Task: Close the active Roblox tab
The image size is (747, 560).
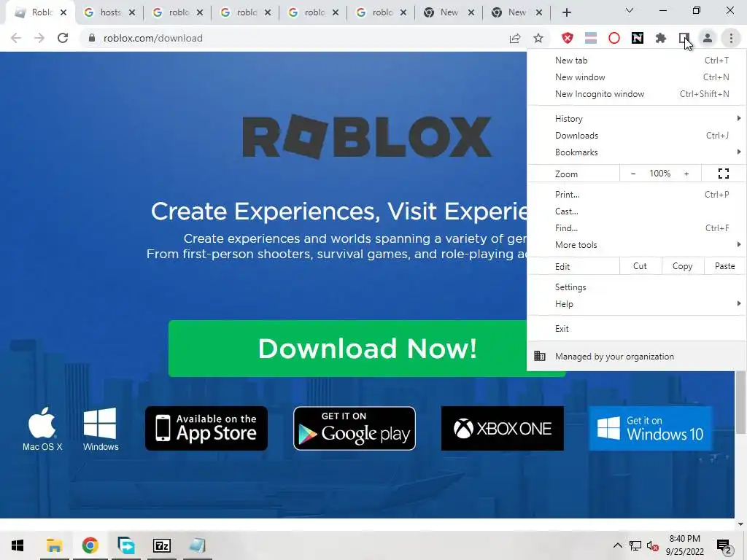Action: [63, 13]
